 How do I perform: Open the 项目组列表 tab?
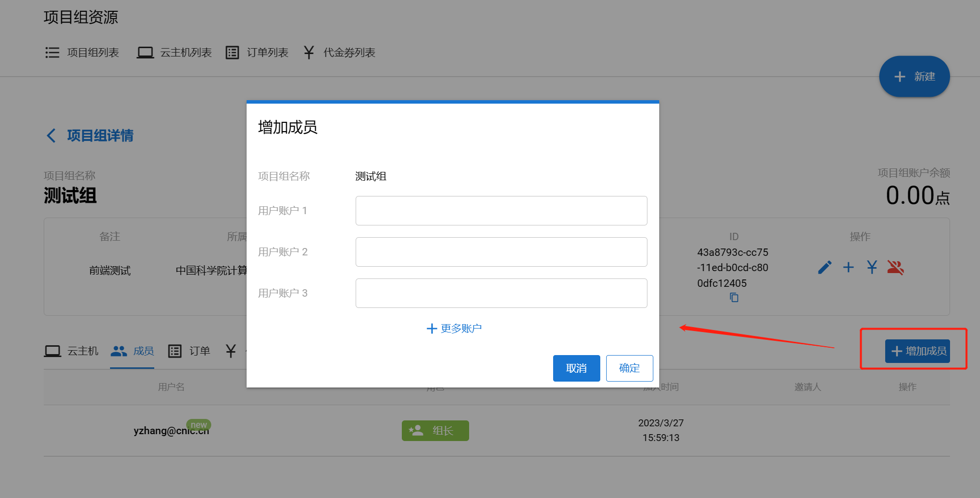point(82,53)
